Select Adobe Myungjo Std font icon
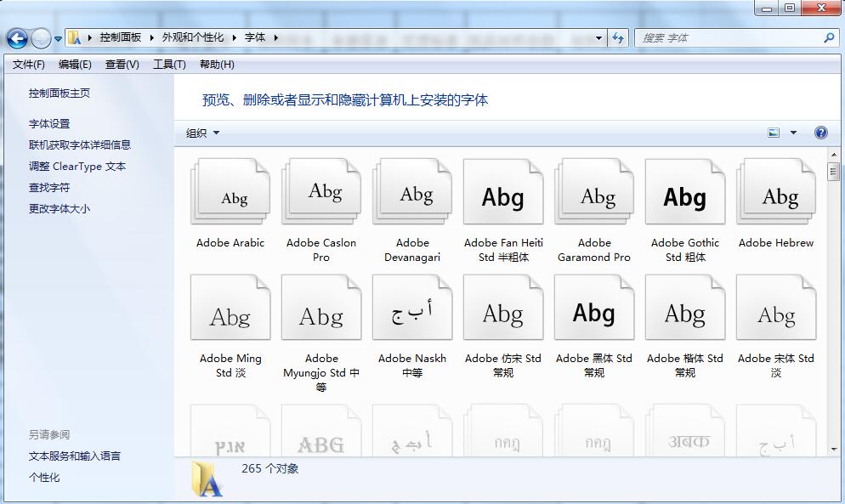 click(321, 308)
